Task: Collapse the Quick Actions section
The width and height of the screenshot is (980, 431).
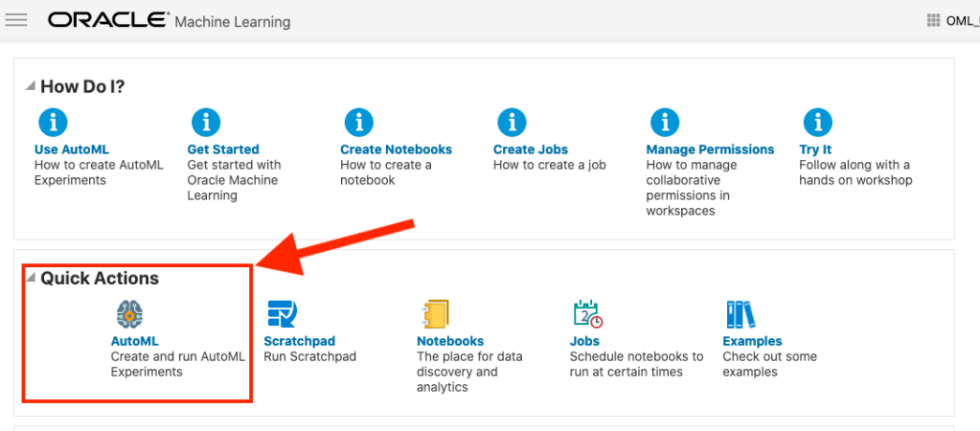Action: click(31, 278)
